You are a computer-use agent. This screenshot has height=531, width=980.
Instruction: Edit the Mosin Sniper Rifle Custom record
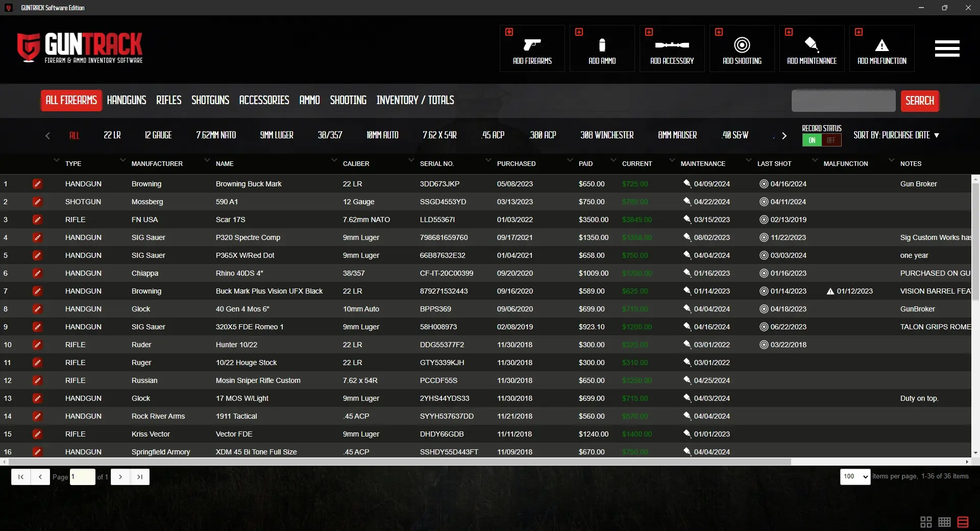coord(37,380)
